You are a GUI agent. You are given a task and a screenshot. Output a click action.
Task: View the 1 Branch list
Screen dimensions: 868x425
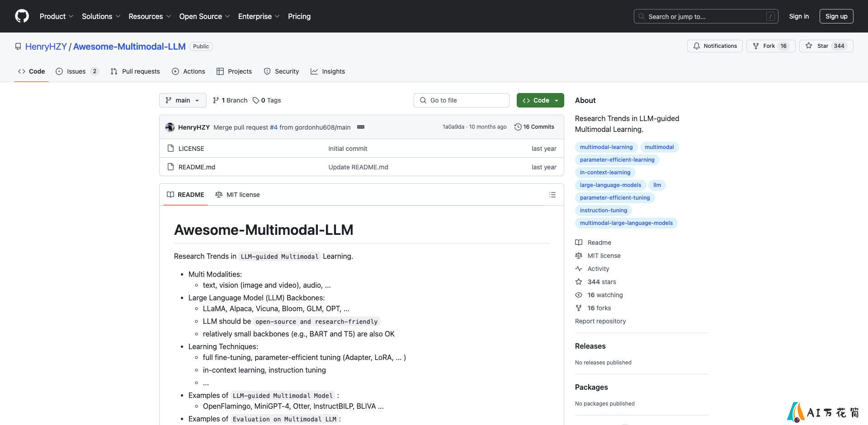[x=230, y=100]
